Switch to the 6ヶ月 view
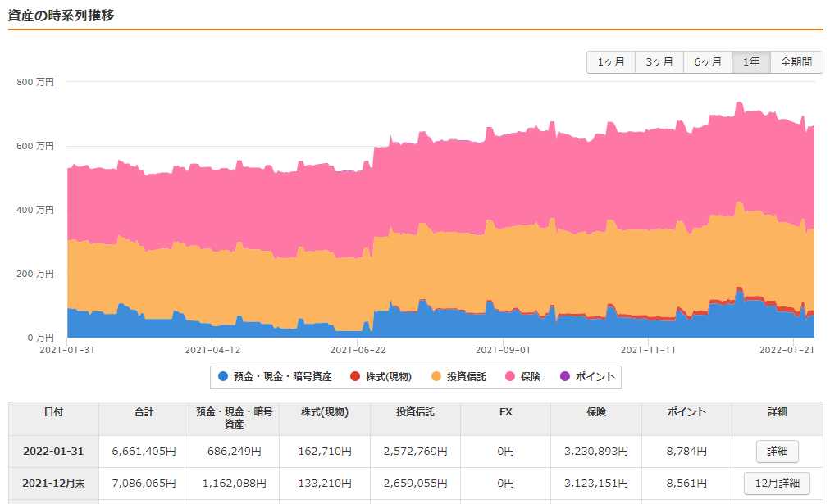 [x=707, y=61]
